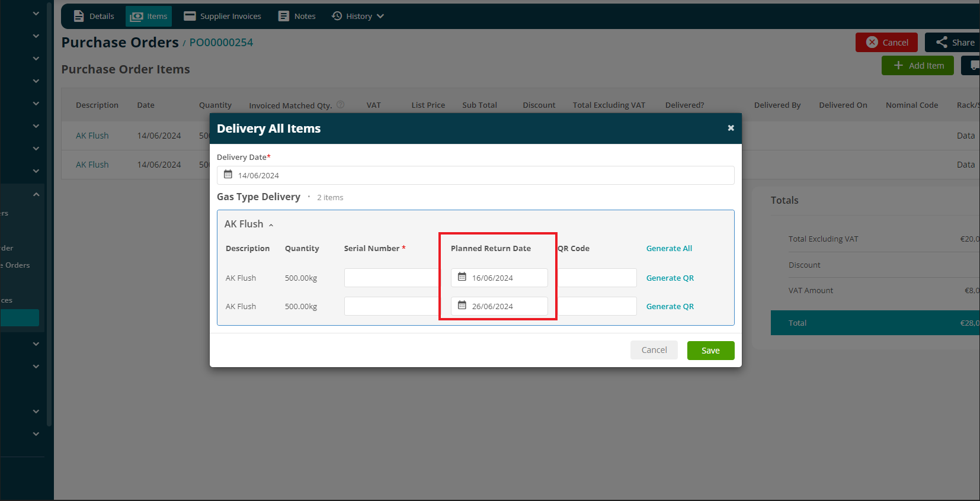Click the Serial Number input for the 16/06/2024 row
Screen dimensions: 980x501
(392, 278)
